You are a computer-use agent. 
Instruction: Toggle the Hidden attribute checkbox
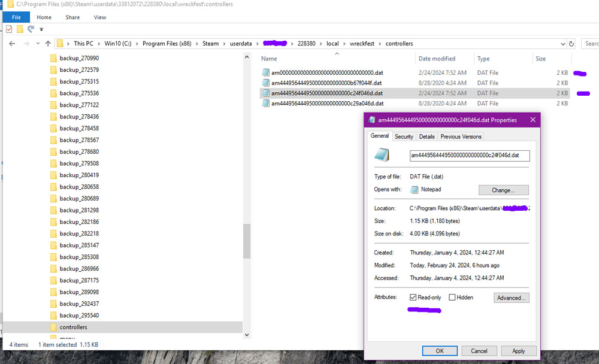(x=452, y=297)
